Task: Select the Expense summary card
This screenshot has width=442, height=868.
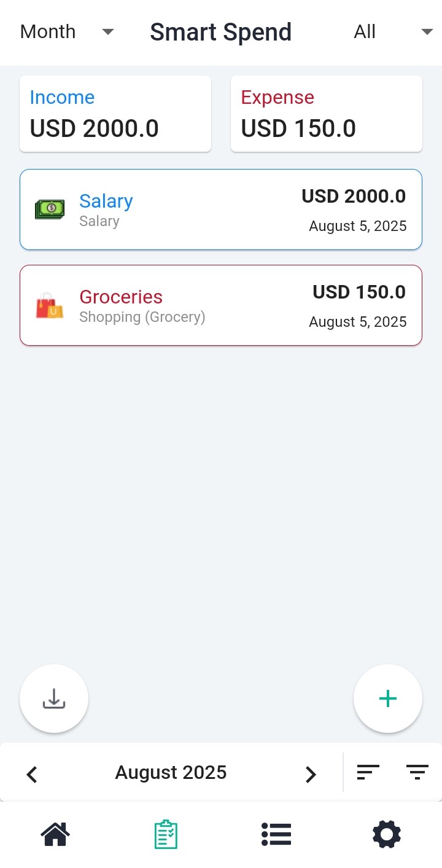Action: [327, 114]
